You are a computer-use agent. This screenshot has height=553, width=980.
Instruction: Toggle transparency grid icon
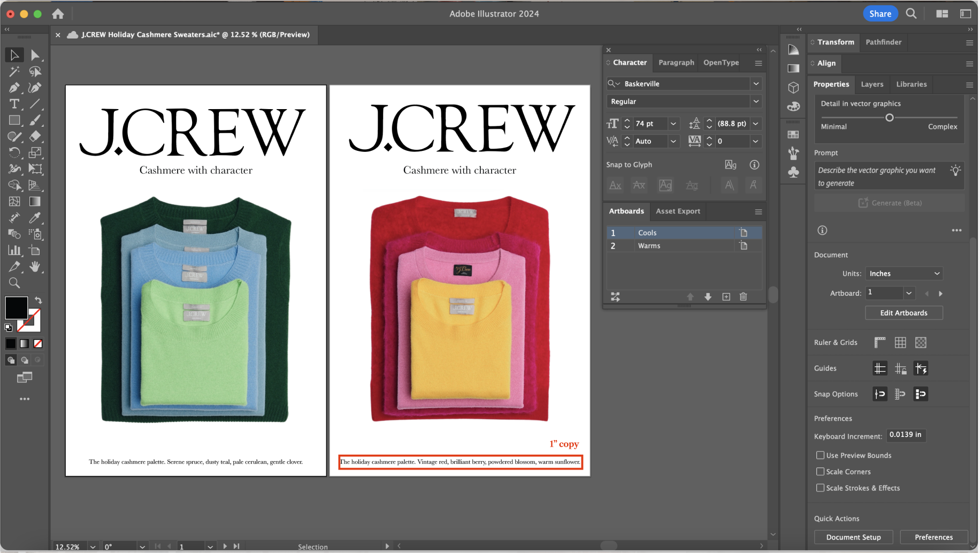click(x=921, y=342)
